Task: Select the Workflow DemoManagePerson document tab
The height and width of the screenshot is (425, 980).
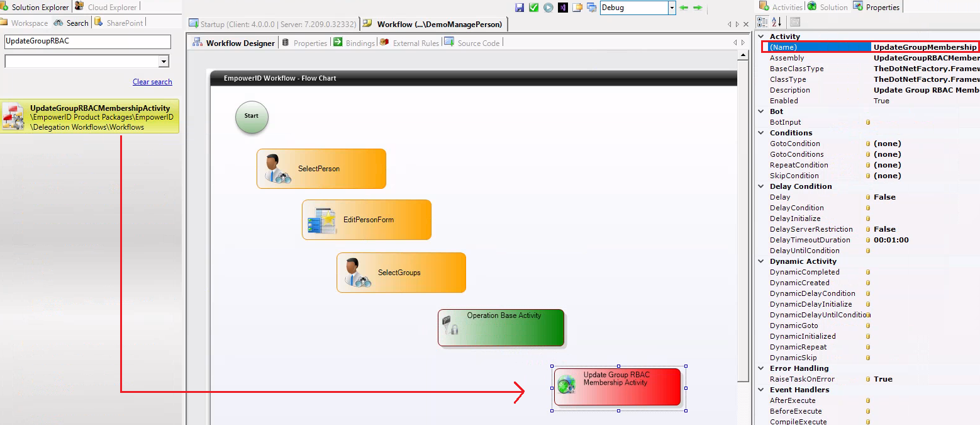Action: (434, 24)
